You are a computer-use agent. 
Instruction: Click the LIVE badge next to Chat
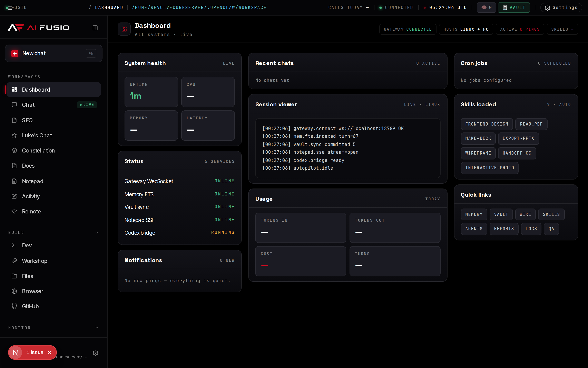click(87, 105)
